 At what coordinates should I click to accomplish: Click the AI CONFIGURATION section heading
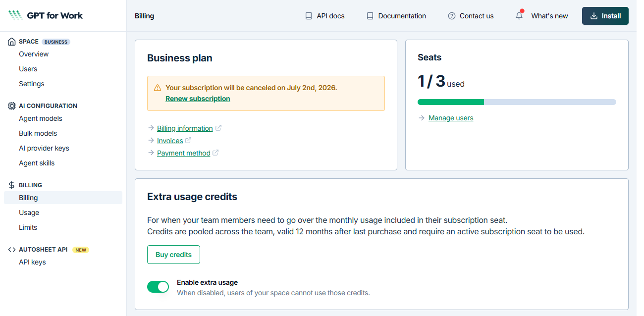48,106
